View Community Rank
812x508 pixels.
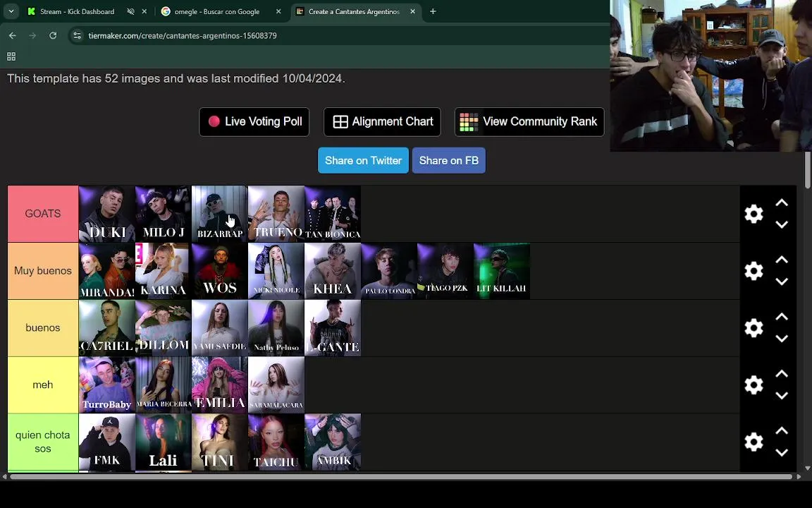529,122
